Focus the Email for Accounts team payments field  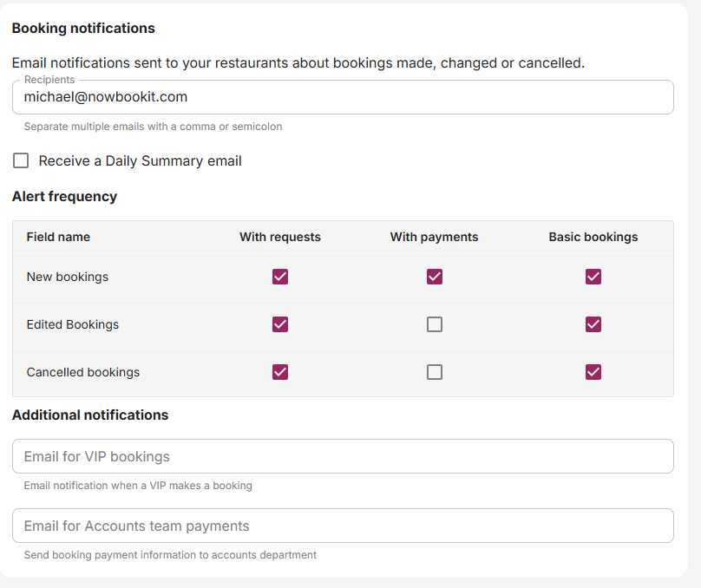343,526
